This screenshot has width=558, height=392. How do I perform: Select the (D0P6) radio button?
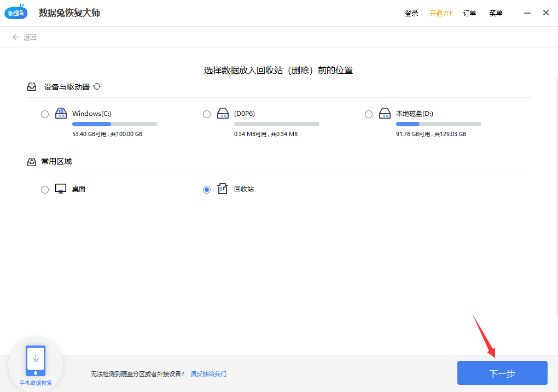(x=207, y=114)
